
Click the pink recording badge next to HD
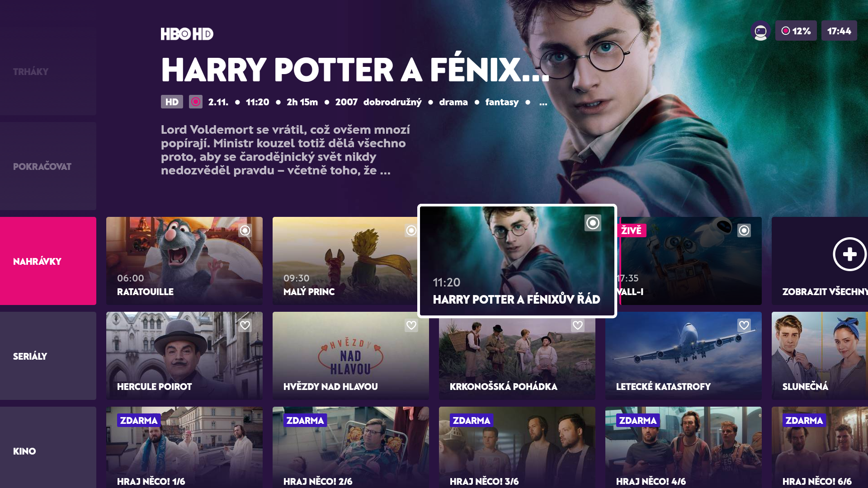pos(195,102)
